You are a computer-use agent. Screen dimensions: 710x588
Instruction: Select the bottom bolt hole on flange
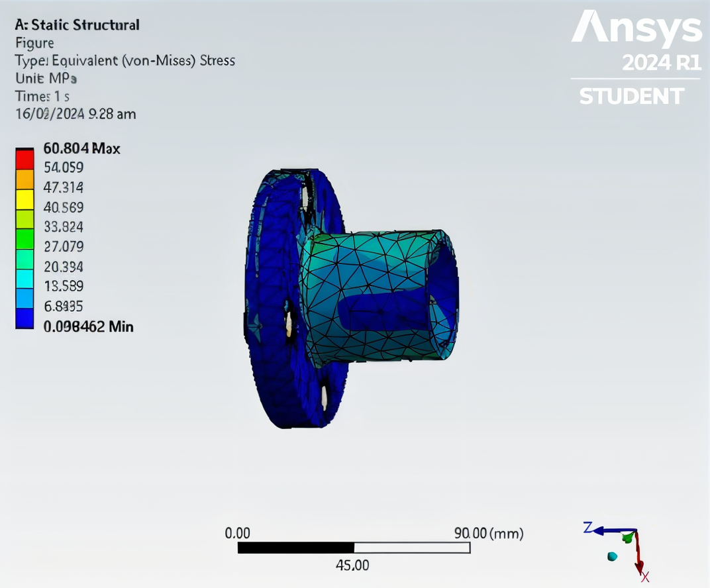click(325, 397)
